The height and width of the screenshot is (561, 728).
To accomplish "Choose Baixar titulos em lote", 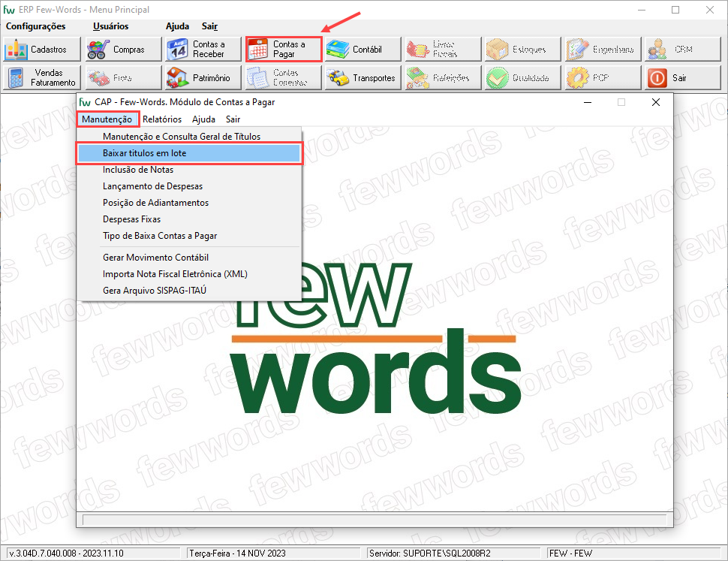I will [x=189, y=153].
